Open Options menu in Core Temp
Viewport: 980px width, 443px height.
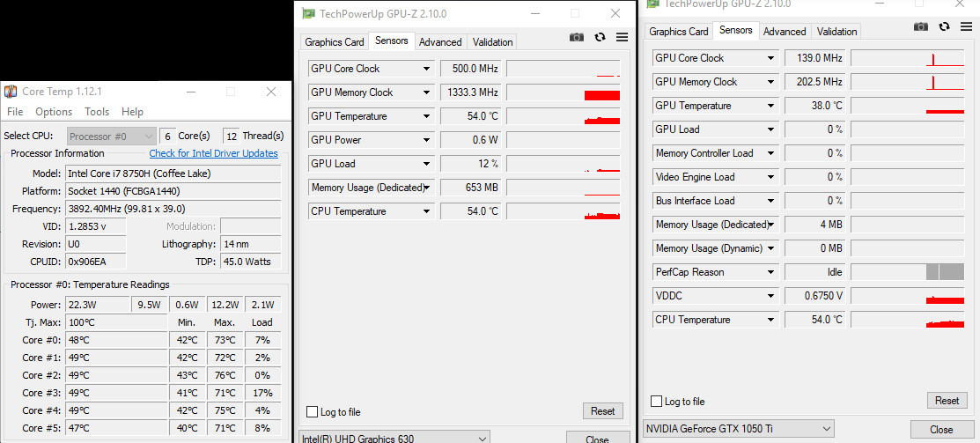point(54,112)
